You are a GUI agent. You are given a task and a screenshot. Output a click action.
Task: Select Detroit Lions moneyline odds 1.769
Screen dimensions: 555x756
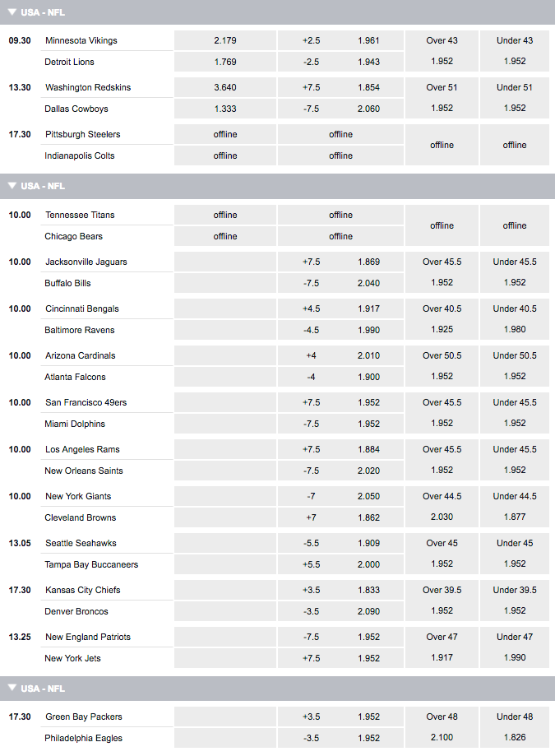tap(225, 62)
